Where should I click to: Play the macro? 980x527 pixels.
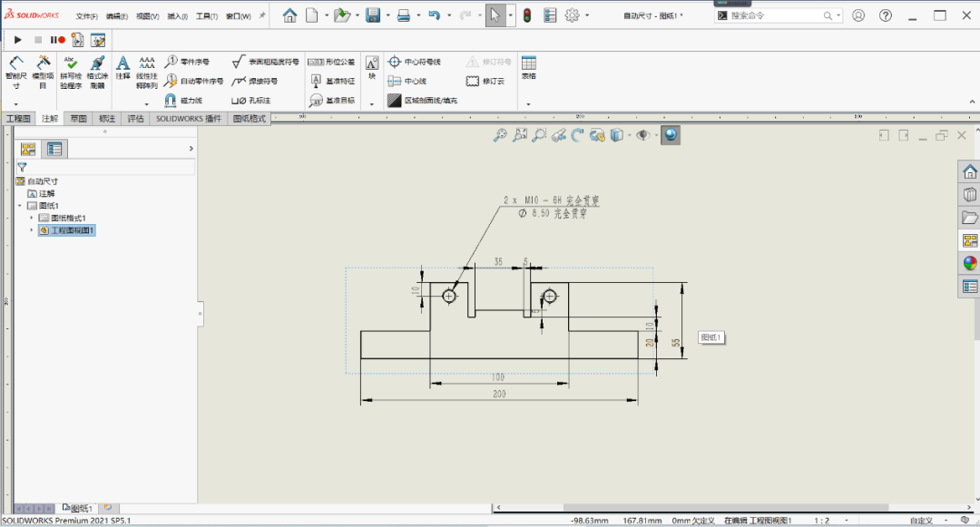[17, 40]
